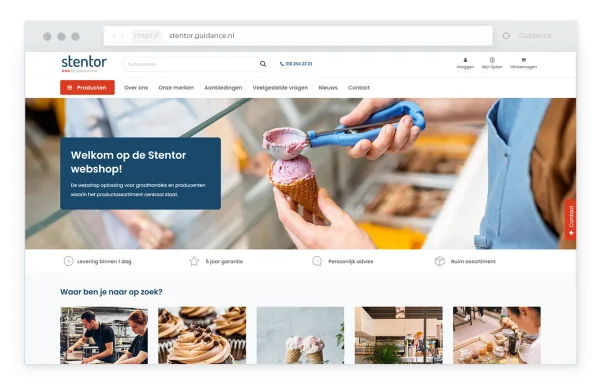Open the Nieuws menu item
The width and height of the screenshot is (600, 390).
pyautogui.click(x=328, y=88)
